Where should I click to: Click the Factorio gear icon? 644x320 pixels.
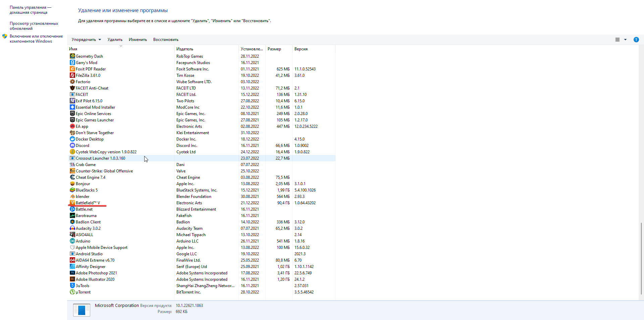[72, 82]
